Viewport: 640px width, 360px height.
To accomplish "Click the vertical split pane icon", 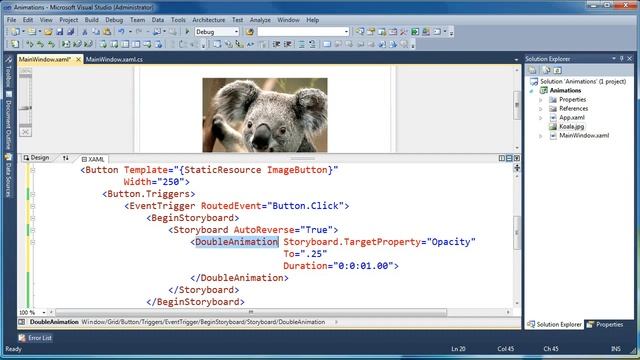I will pos(502,158).
